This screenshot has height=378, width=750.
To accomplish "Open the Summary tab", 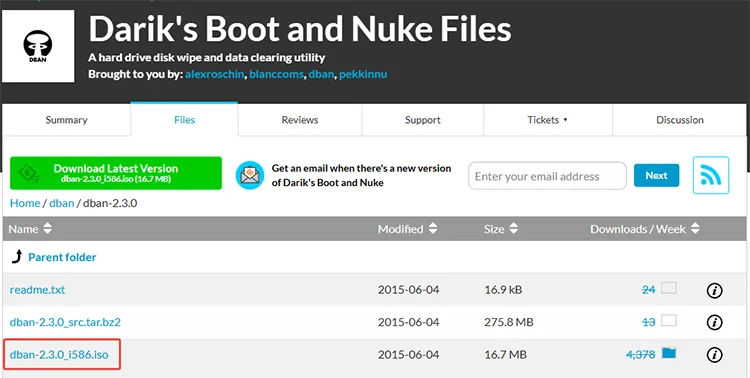I will (66, 120).
